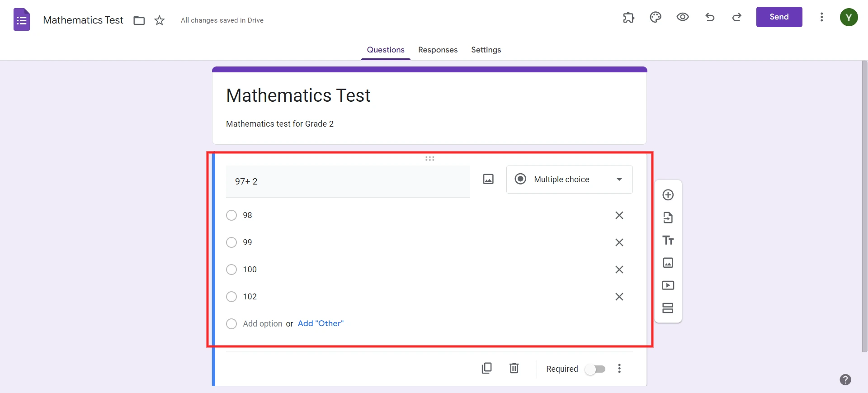Add a new section to the form

point(668,308)
